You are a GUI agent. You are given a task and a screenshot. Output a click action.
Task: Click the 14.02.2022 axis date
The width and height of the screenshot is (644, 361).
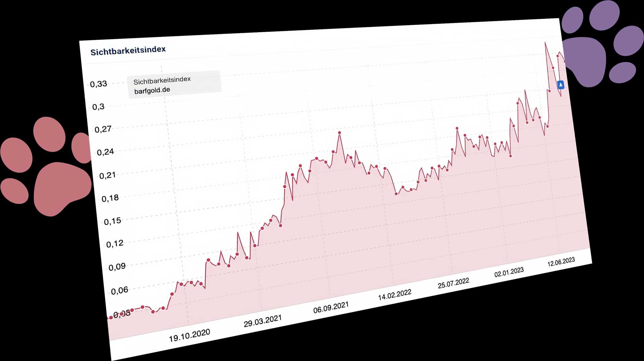395,295
